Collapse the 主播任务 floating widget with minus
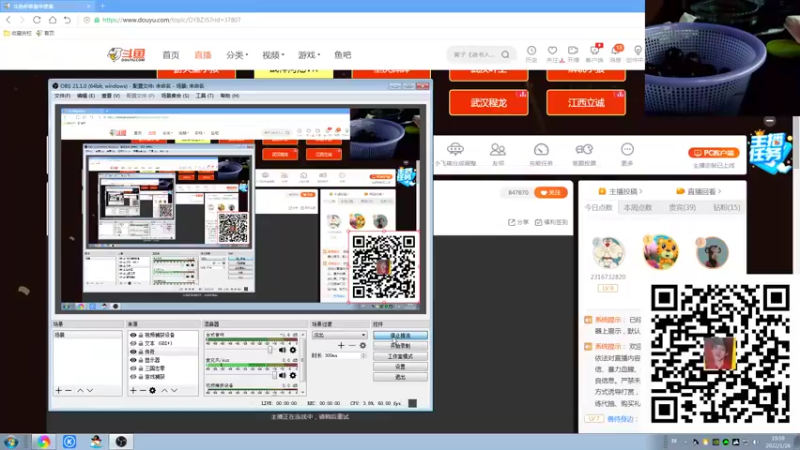Screen dimensions: 800x450 click(x=769, y=121)
